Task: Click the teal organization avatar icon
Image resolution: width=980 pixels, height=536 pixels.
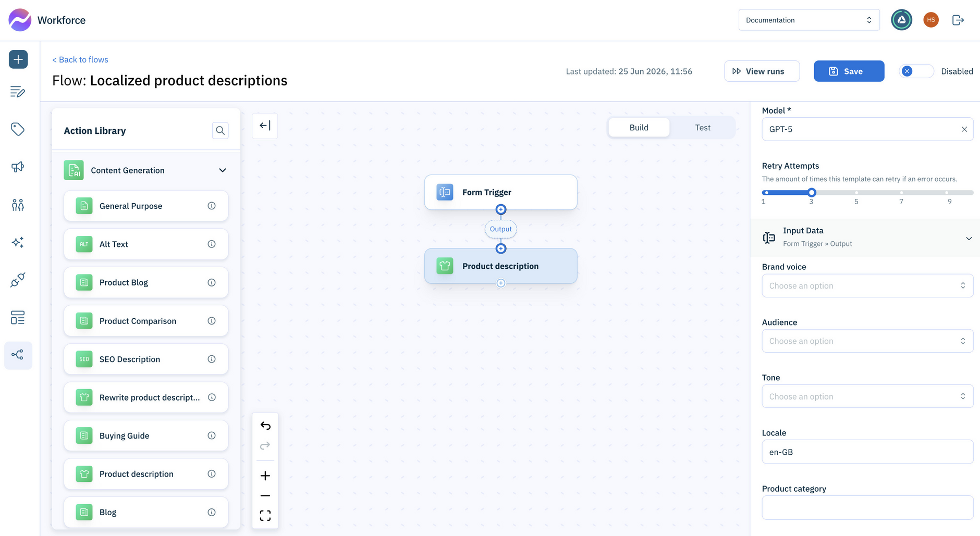Action: [902, 20]
